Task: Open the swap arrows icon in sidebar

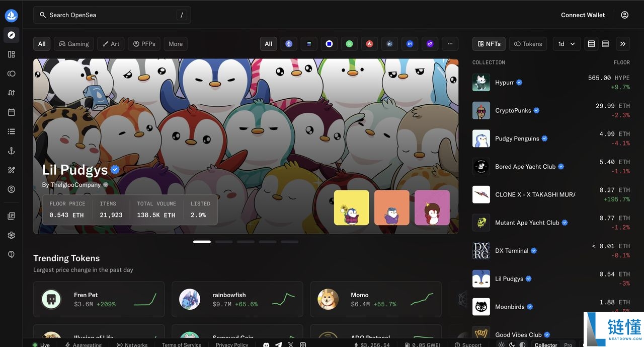Action: (11, 93)
